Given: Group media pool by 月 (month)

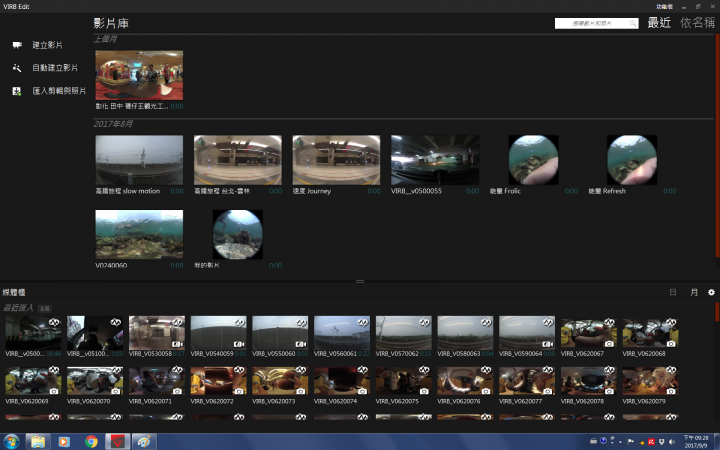Looking at the screenshot, I should coord(694,292).
